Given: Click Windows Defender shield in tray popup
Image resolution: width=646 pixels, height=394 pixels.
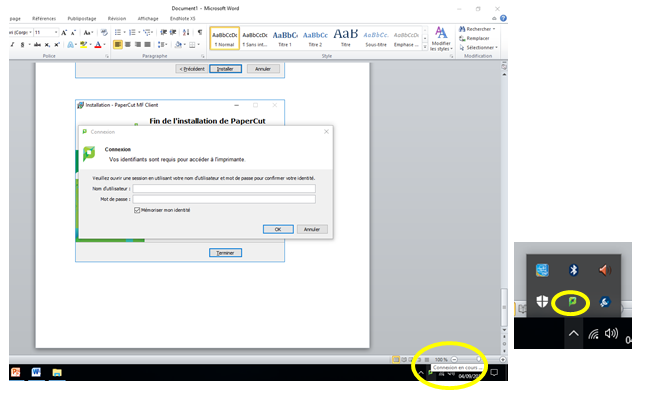Looking at the screenshot, I should point(542,302).
